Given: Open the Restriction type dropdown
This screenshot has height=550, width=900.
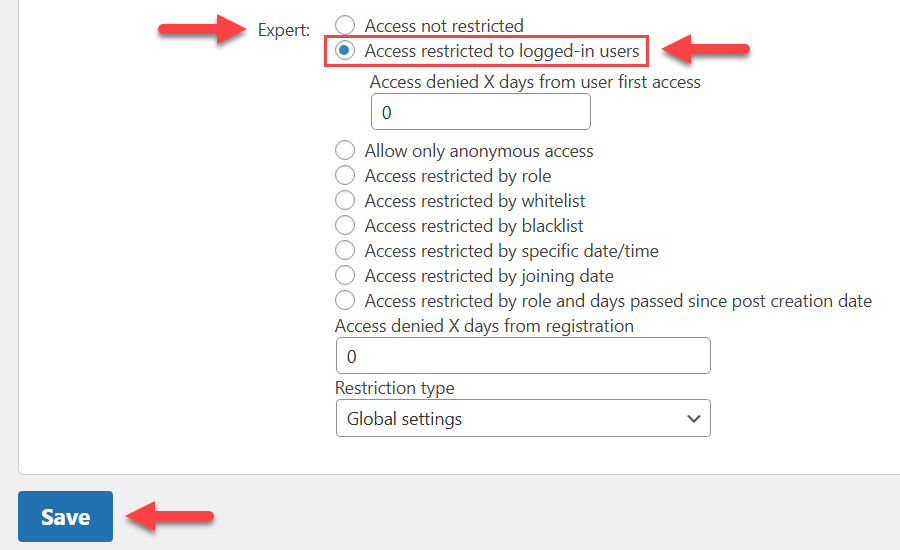Looking at the screenshot, I should 523,419.
